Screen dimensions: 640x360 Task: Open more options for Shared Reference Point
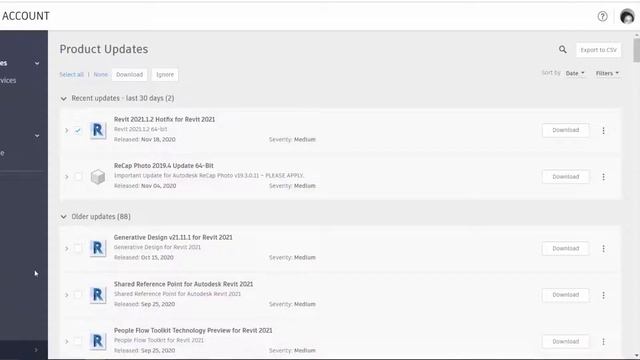[x=603, y=295]
